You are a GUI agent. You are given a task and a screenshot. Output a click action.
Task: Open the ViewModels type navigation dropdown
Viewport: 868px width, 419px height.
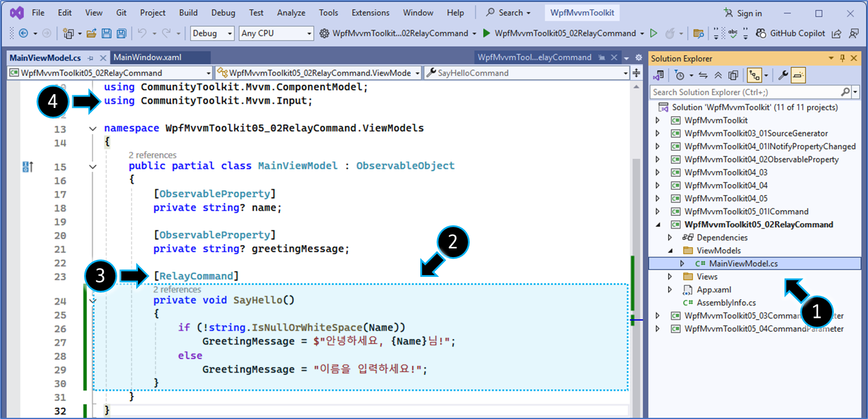[x=318, y=73]
